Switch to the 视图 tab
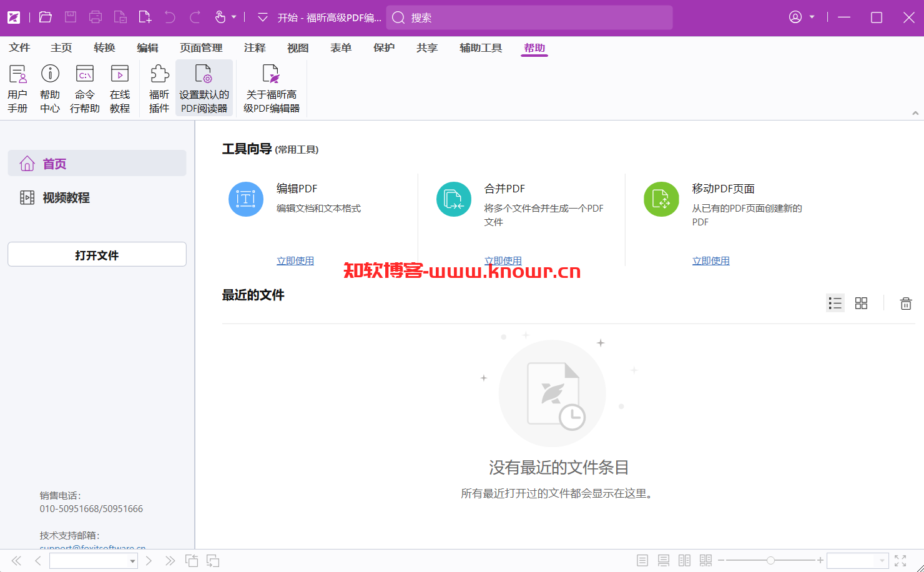 click(298, 48)
